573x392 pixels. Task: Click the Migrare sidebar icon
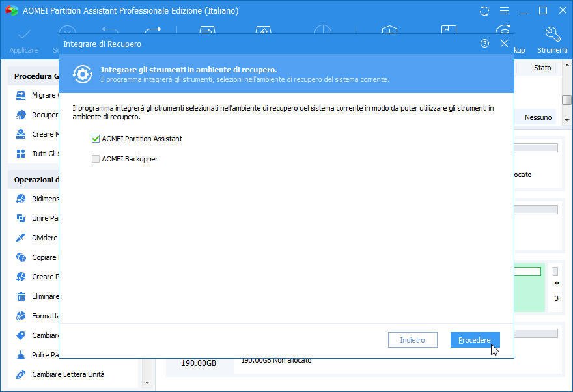pyautogui.click(x=21, y=95)
